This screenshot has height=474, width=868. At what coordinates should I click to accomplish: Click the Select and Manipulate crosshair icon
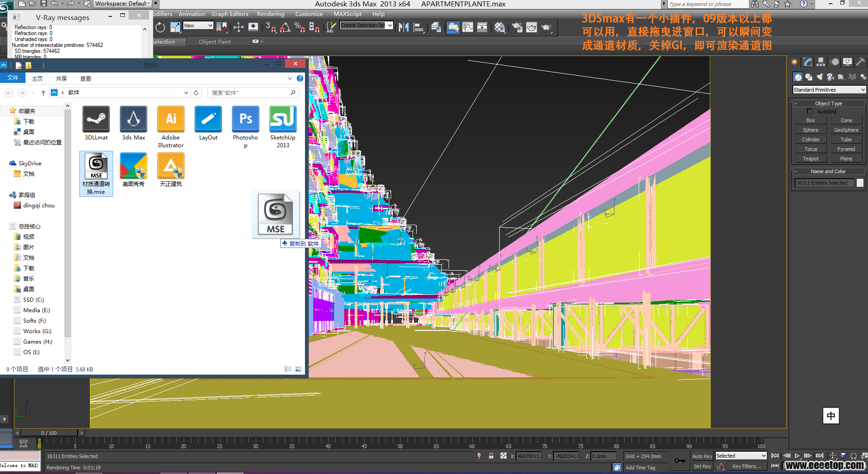click(x=238, y=27)
